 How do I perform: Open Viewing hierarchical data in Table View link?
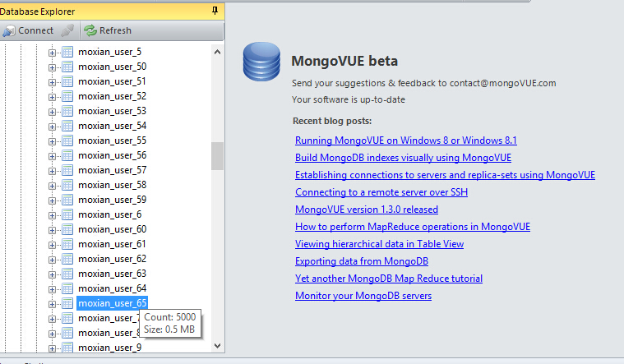tap(379, 244)
